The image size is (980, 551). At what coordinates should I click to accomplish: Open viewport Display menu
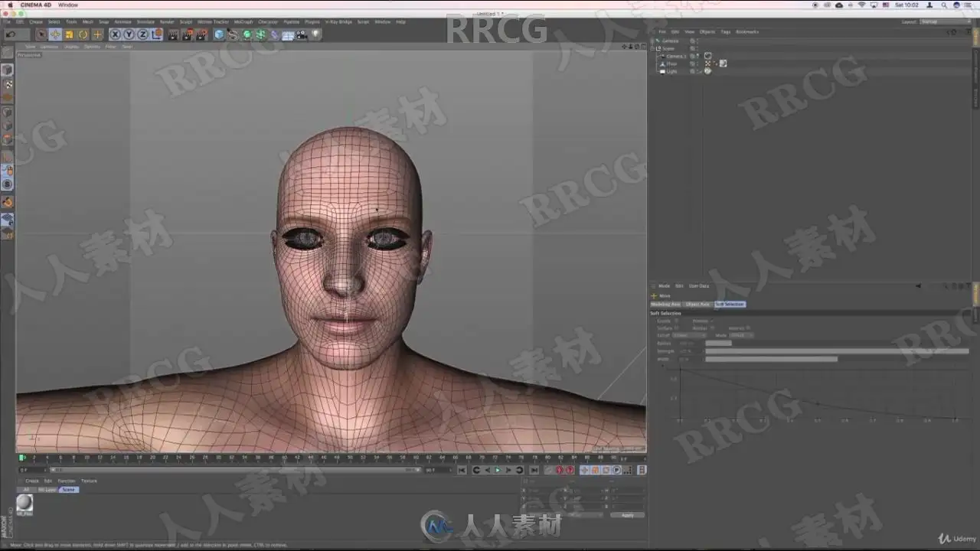pos(71,47)
